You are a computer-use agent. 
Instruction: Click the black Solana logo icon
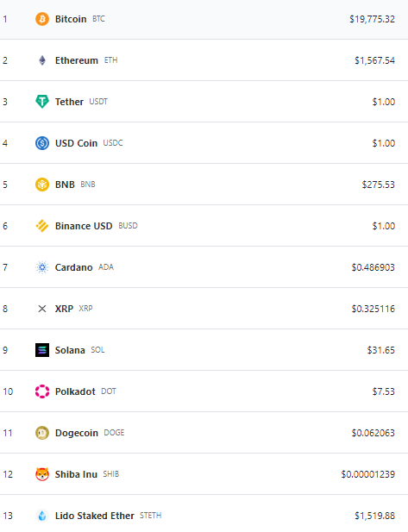click(x=42, y=350)
